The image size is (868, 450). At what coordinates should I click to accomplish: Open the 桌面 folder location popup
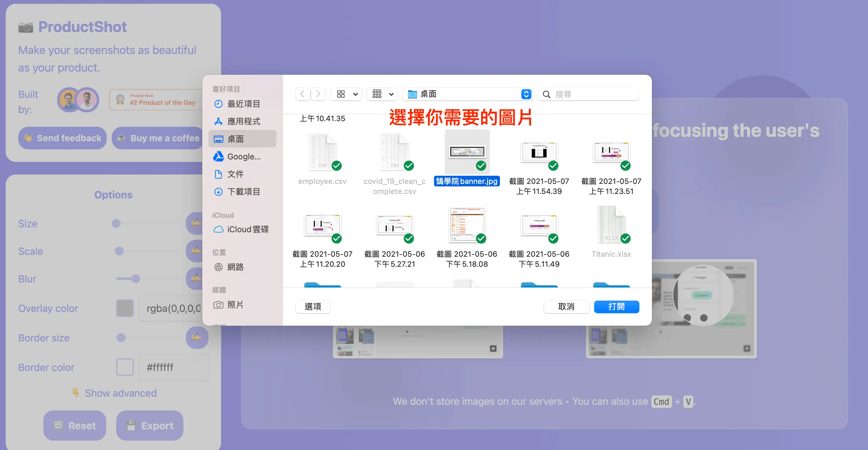point(467,94)
